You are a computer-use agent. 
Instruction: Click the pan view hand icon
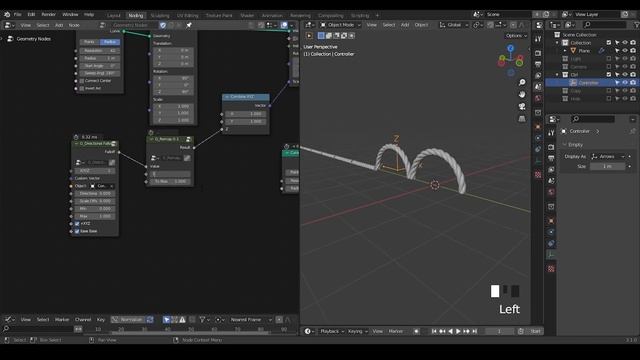(522, 94)
